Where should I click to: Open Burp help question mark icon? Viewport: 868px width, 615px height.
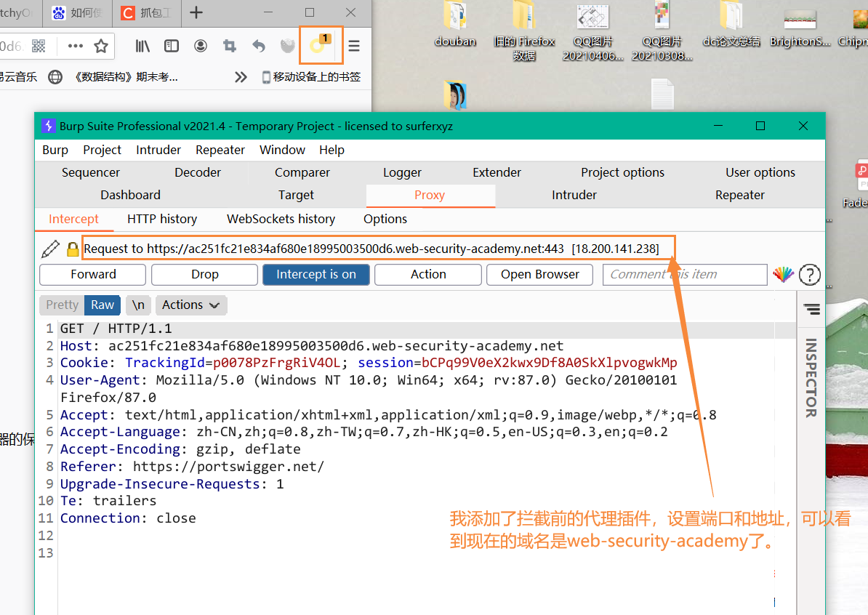click(810, 275)
